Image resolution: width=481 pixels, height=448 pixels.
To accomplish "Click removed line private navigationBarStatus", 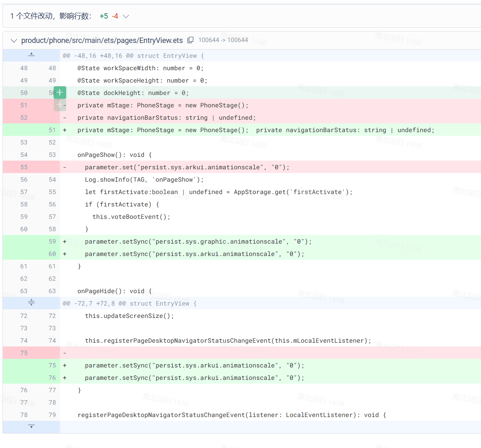I will pos(167,118).
